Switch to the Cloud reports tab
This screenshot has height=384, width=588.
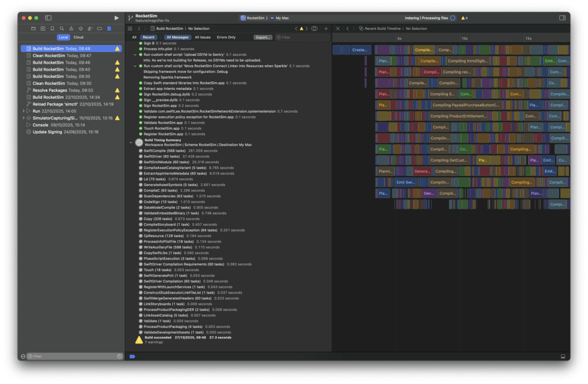tap(79, 37)
